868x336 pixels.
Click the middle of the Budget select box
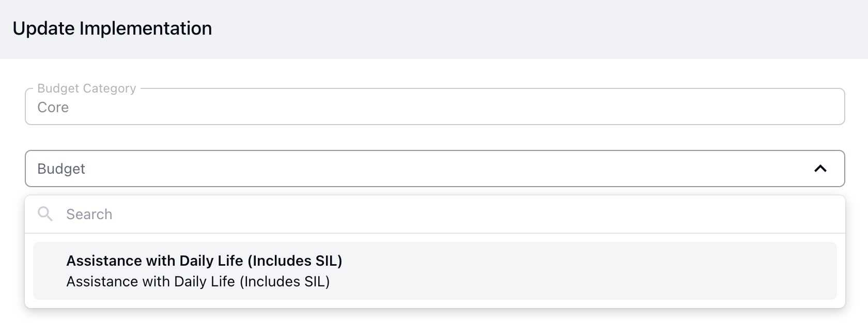[435, 169]
